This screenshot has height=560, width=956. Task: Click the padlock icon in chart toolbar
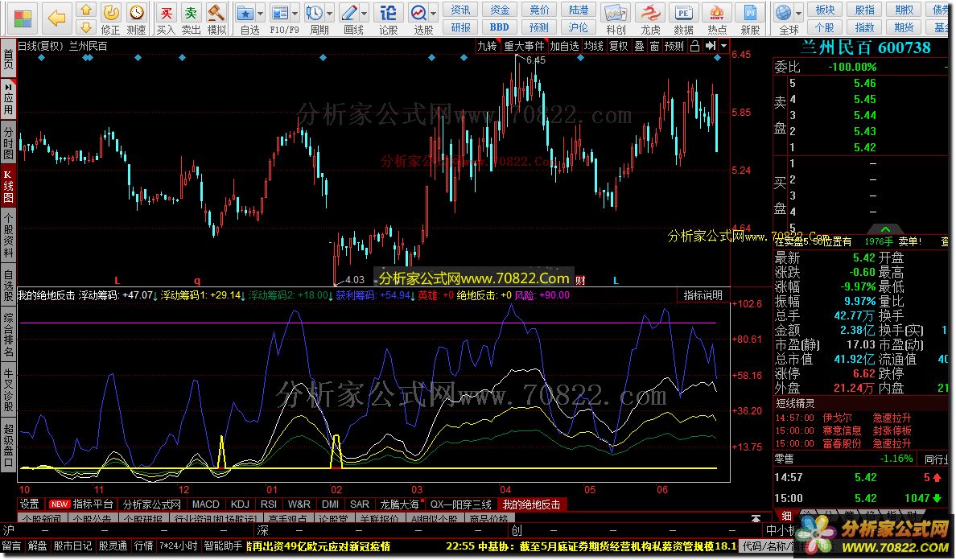pyautogui.click(x=694, y=46)
